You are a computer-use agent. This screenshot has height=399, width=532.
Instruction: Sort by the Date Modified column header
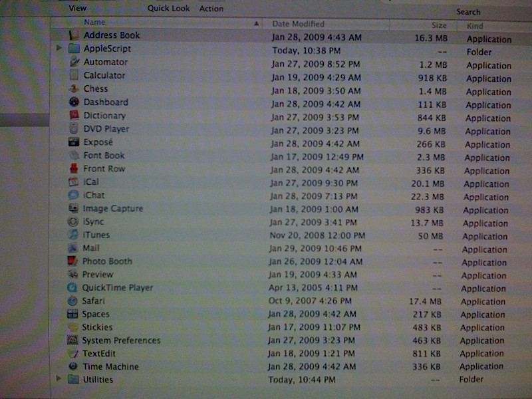pos(298,24)
